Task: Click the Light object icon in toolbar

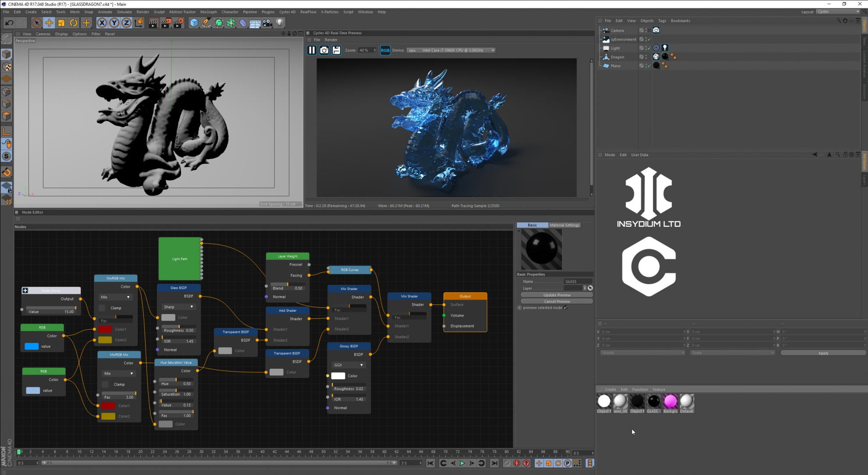Action: point(280,23)
